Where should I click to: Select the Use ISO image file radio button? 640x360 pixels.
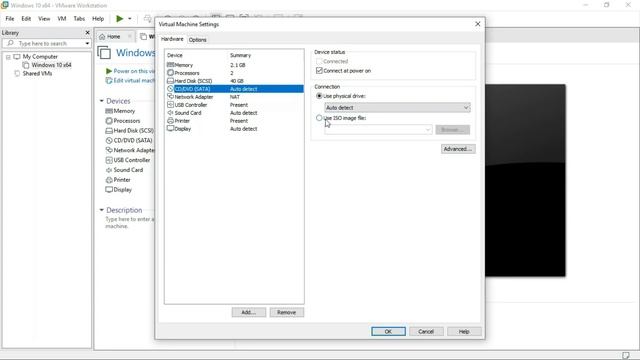pos(319,118)
